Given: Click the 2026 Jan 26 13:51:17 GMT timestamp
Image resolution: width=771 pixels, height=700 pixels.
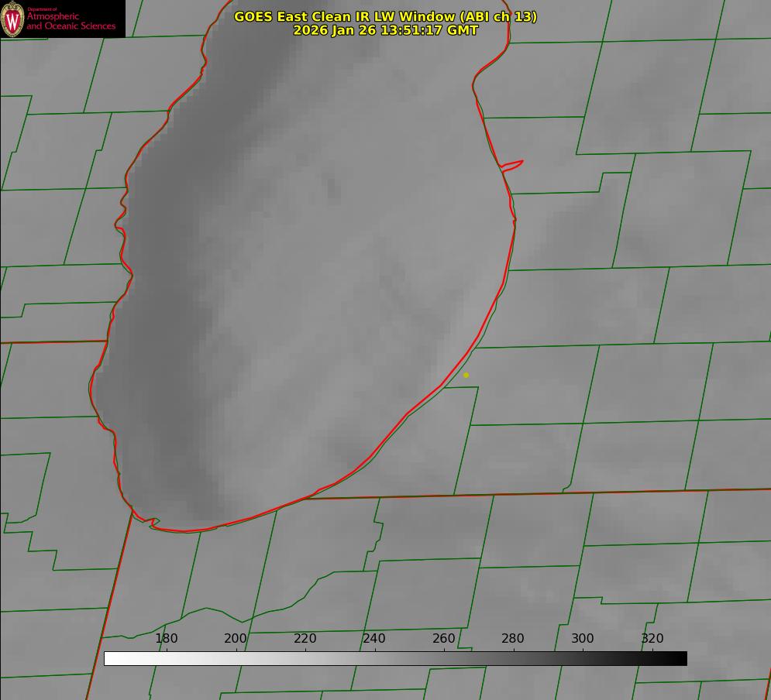Looking at the screenshot, I should tap(386, 30).
